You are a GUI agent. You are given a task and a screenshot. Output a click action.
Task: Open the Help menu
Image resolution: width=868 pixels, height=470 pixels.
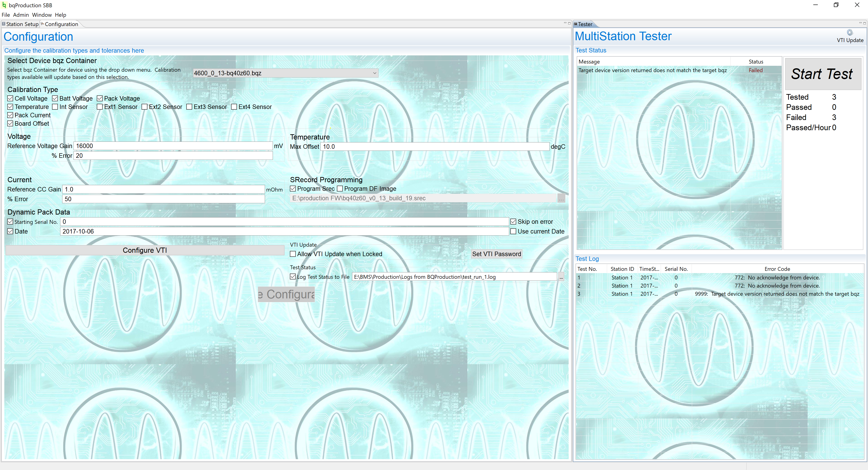tap(61, 15)
